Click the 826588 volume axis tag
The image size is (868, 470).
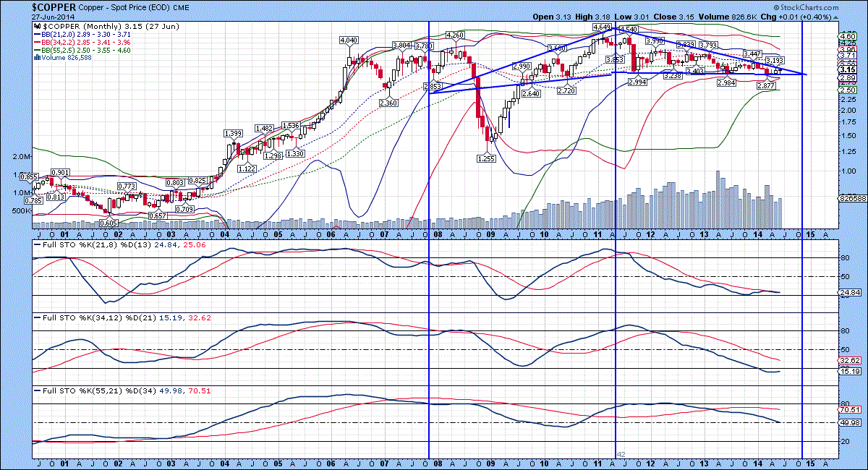[x=851, y=197]
